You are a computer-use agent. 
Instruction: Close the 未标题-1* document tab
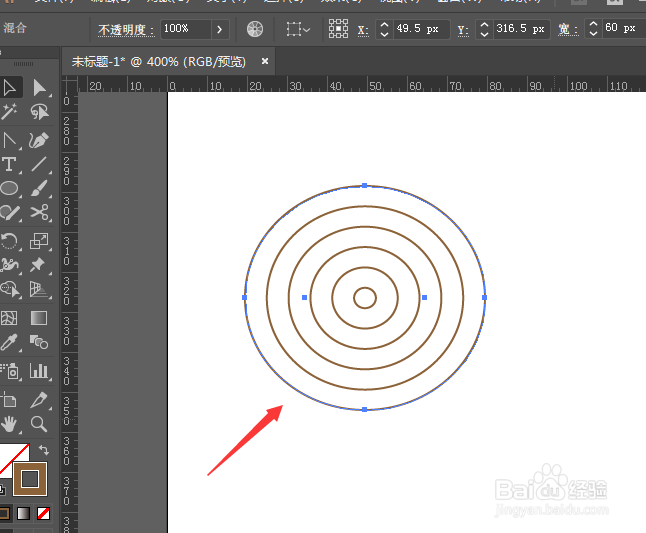point(265,61)
